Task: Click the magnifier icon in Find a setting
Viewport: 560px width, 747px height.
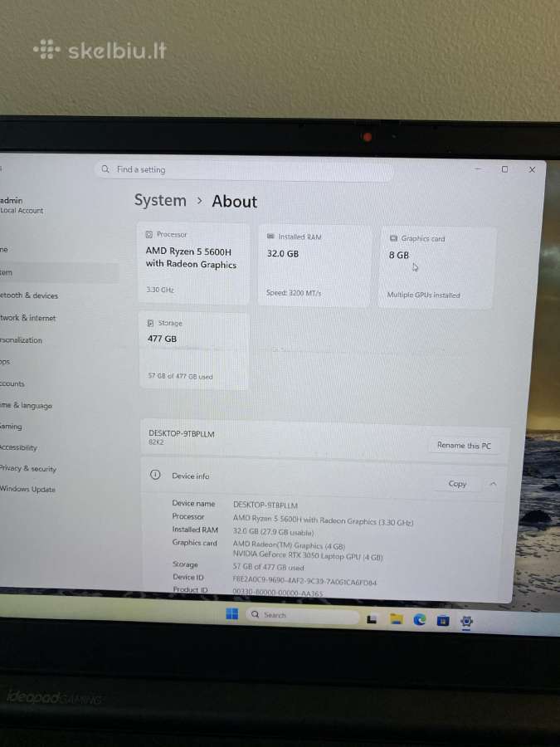Action: [x=105, y=169]
